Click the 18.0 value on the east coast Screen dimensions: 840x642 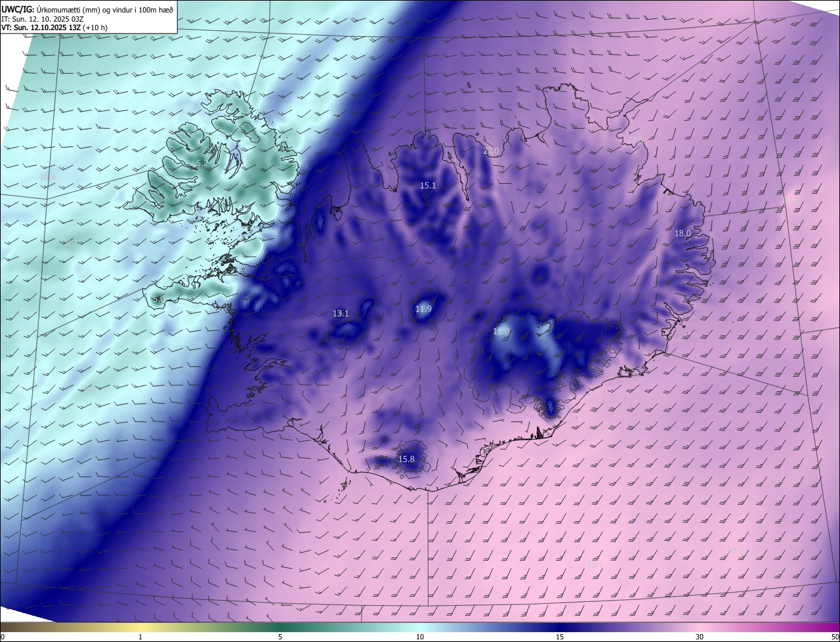(682, 233)
